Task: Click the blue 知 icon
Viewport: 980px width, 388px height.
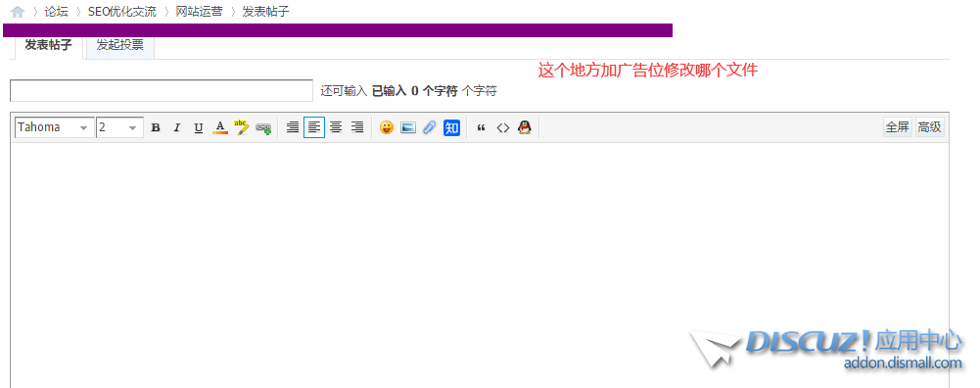Action: pos(452,127)
